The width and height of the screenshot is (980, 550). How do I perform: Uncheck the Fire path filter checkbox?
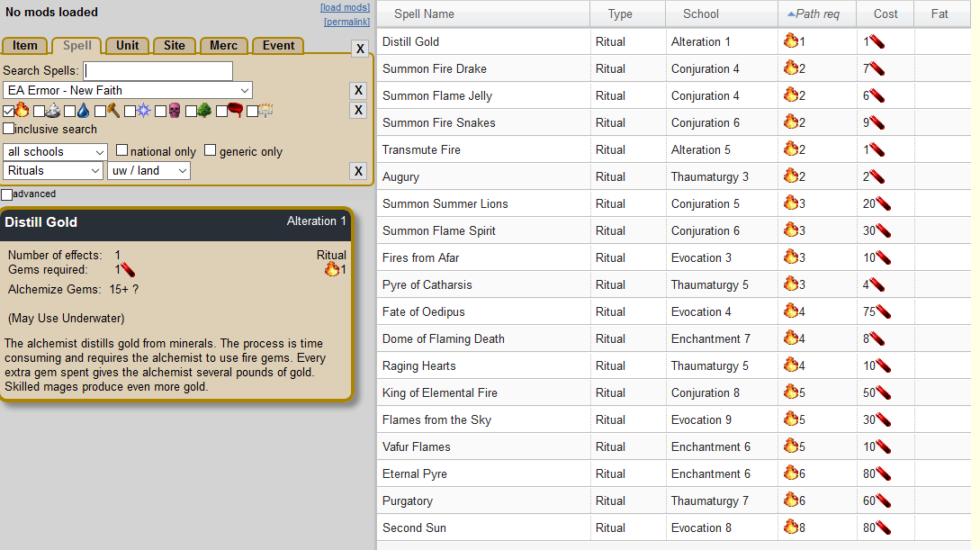(8, 112)
